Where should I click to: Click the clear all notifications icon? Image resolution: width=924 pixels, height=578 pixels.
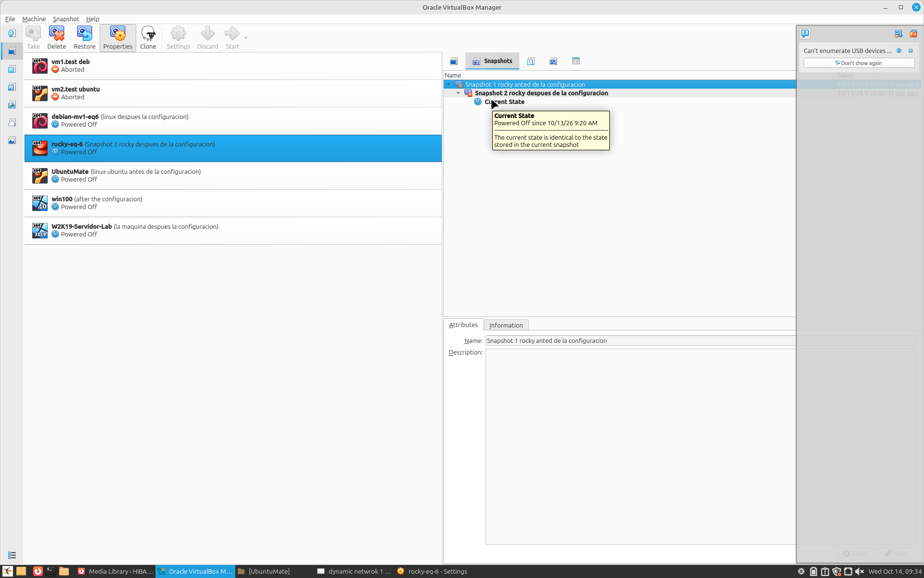(913, 34)
